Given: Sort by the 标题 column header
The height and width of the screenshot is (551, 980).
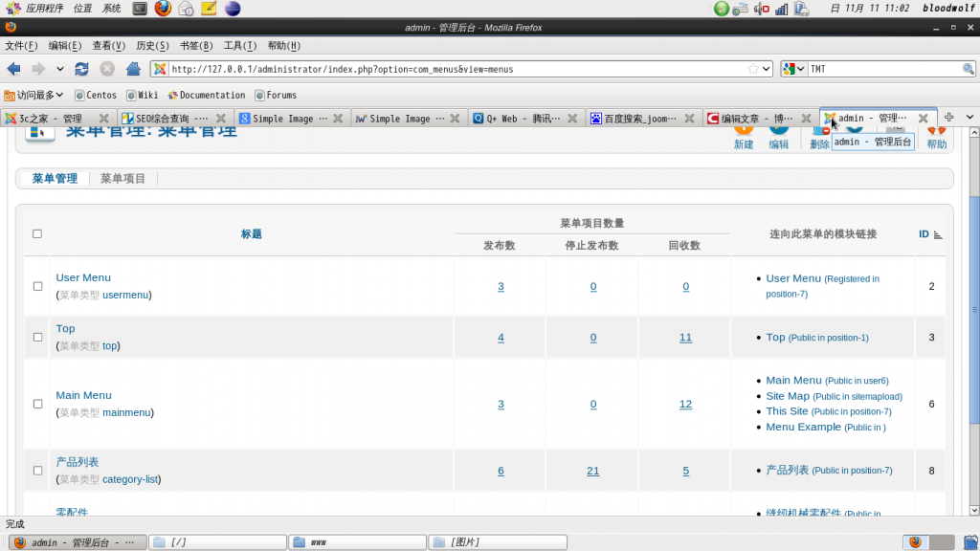Looking at the screenshot, I should point(252,233).
